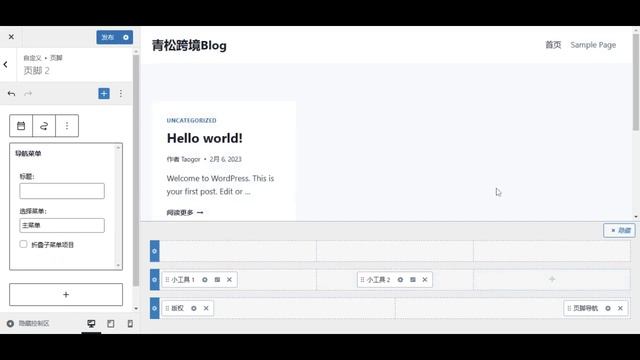Click the preview page vertical scrollbar
The width and height of the screenshot is (640, 360).
(636, 82)
